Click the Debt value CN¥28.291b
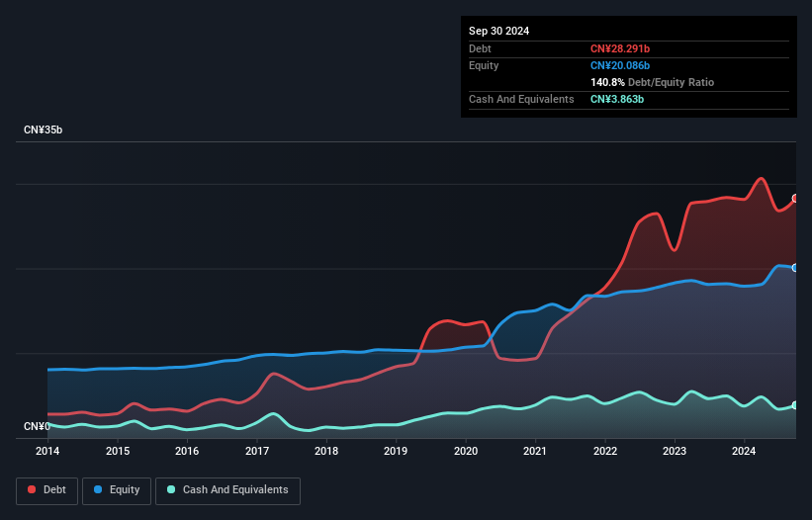Image resolution: width=812 pixels, height=520 pixels. (x=620, y=48)
